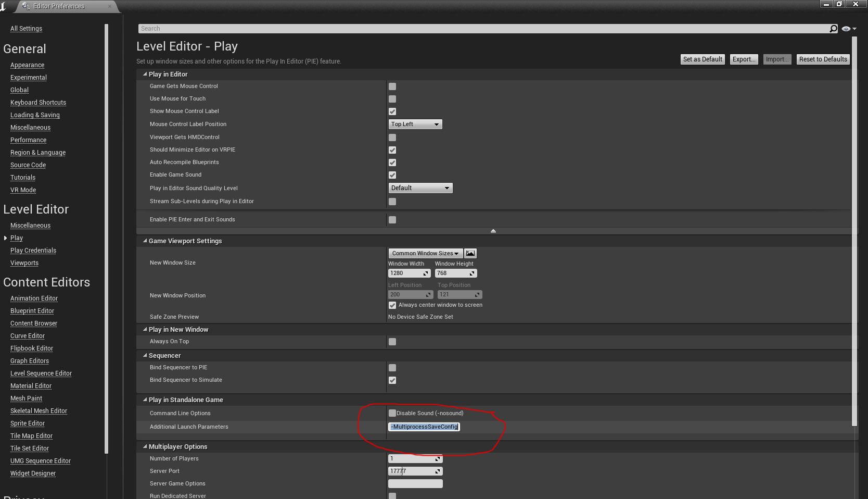The image size is (868, 499).
Task: Click the spin arrow in Server Port field
Action: point(438,471)
